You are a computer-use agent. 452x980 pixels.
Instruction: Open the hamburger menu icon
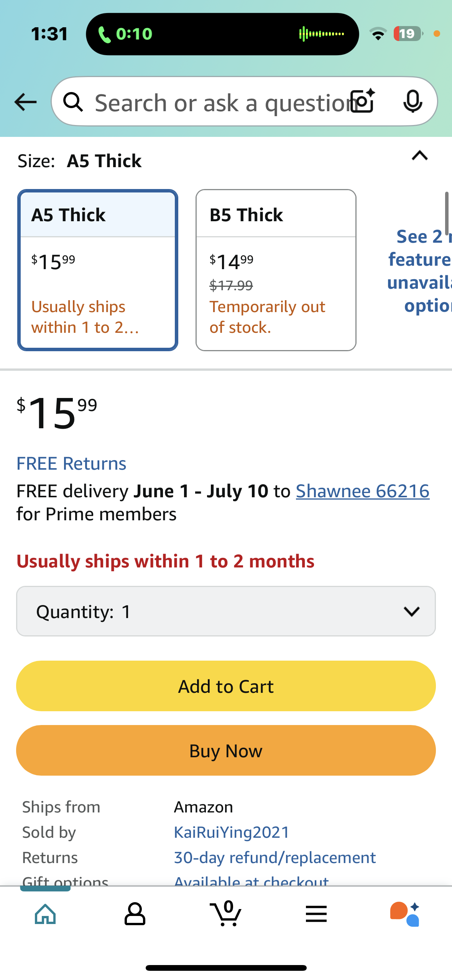pyautogui.click(x=316, y=914)
